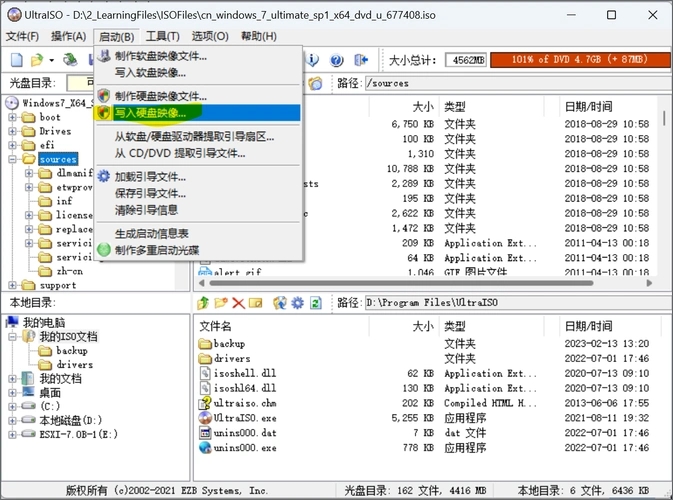The width and height of the screenshot is (673, 500).
Task: Open the 帮助(H) menu
Action: 259,36
